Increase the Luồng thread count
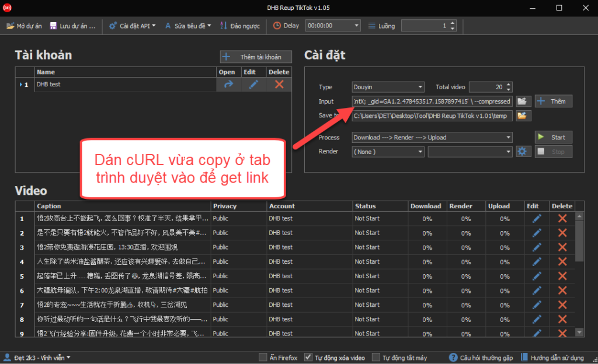 pyautogui.click(x=453, y=23)
